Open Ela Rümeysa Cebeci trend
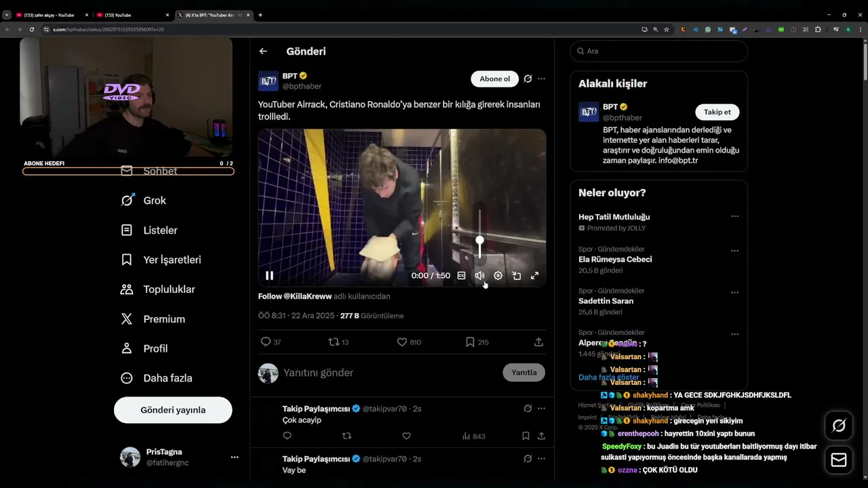 [x=615, y=260]
